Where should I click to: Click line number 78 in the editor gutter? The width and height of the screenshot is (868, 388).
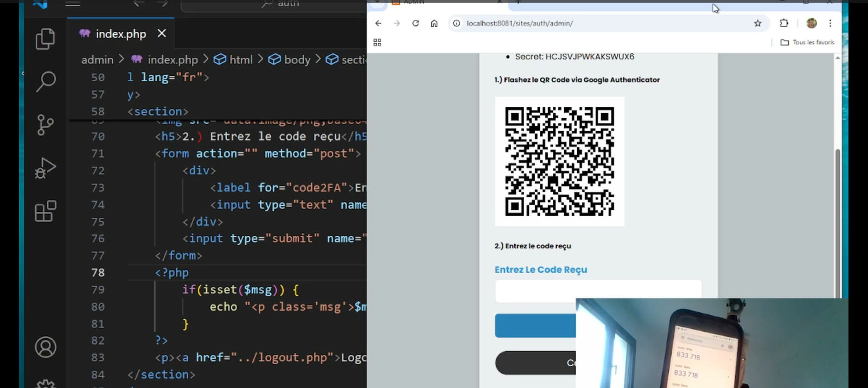point(98,273)
